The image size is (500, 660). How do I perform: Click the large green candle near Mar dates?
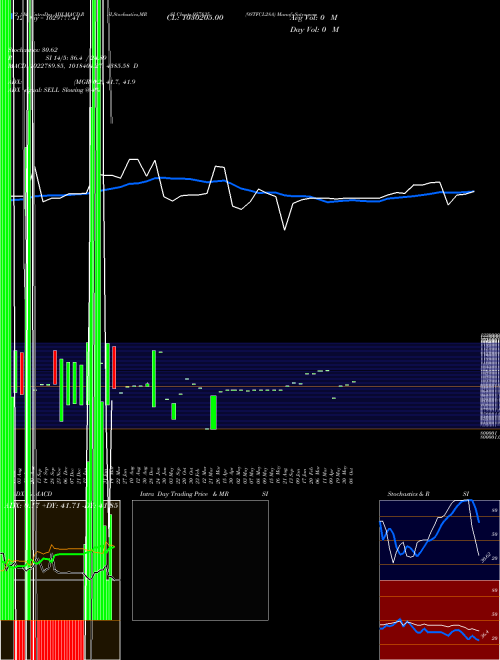click(x=213, y=412)
